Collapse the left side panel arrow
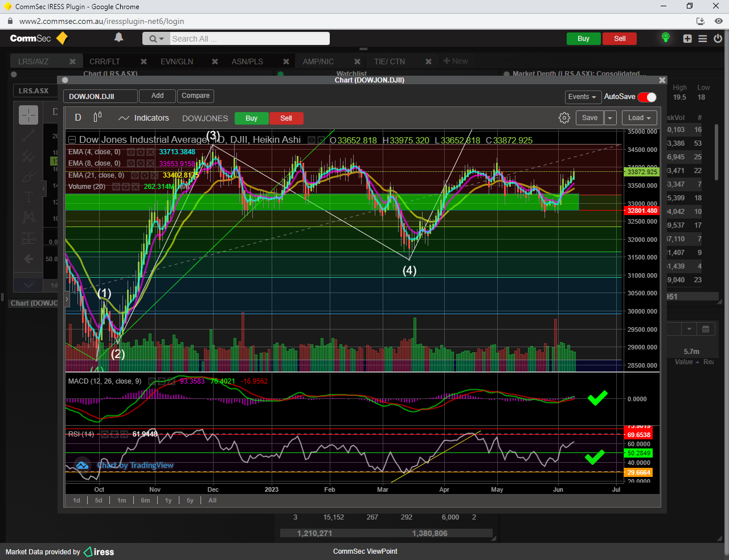 tap(44, 188)
